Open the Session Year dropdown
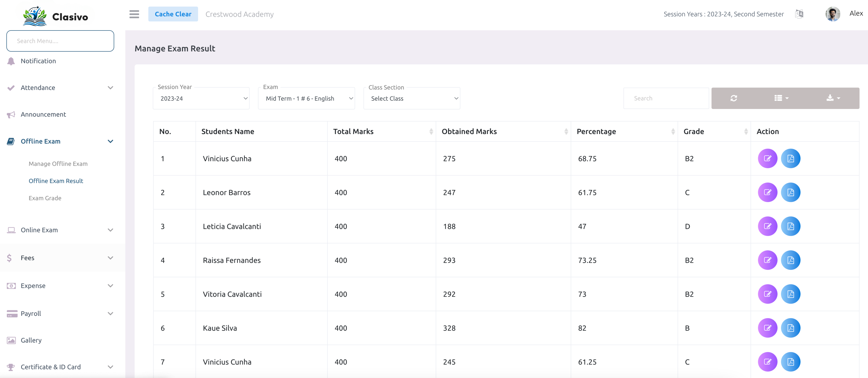The image size is (868, 378). [201, 98]
